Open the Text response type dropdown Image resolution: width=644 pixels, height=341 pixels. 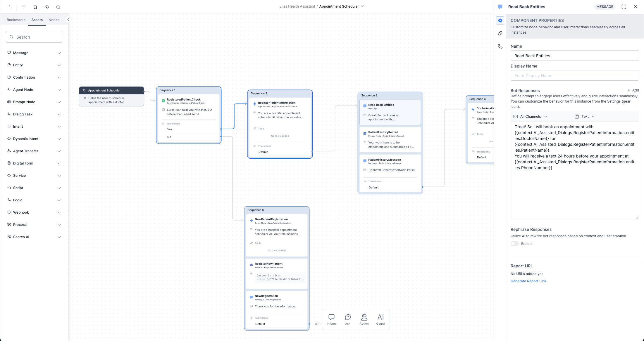pos(585,117)
